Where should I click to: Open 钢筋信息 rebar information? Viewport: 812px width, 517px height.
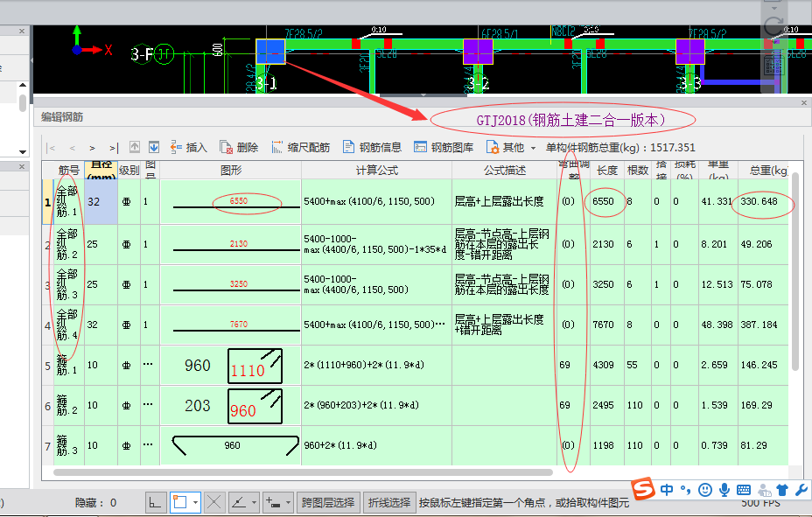[x=372, y=148]
